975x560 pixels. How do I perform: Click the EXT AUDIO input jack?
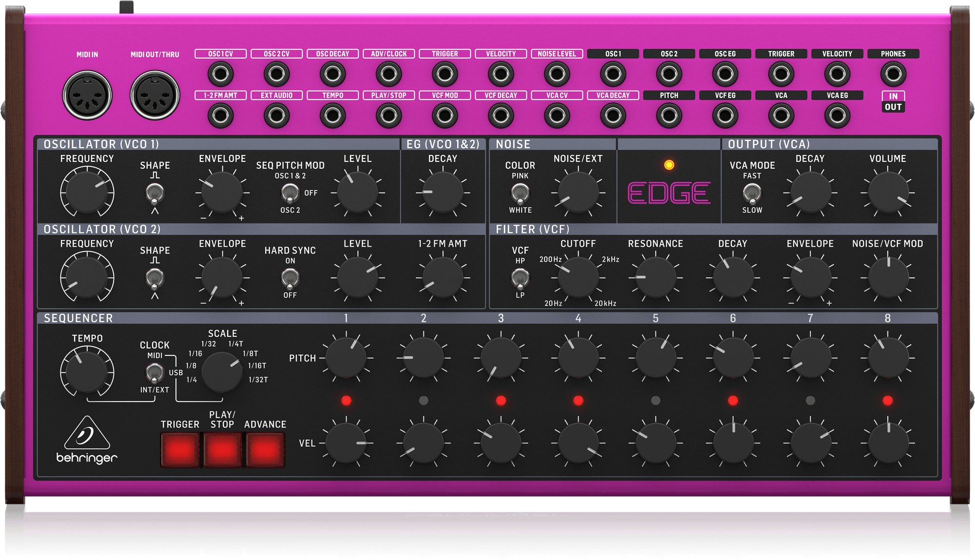tap(277, 116)
